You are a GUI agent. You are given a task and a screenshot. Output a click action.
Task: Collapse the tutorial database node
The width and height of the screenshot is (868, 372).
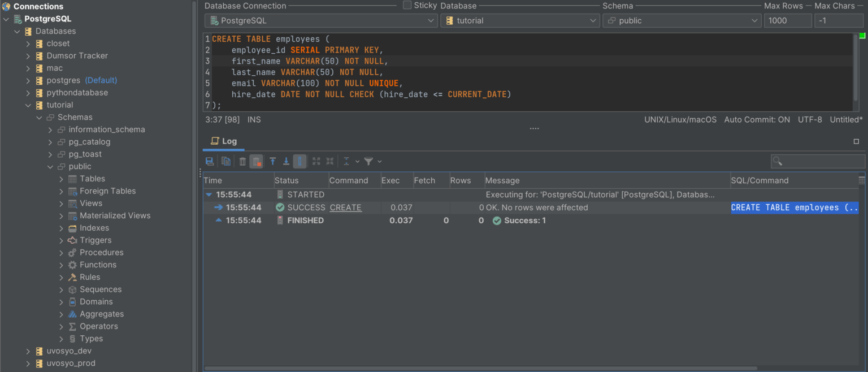pos(28,105)
